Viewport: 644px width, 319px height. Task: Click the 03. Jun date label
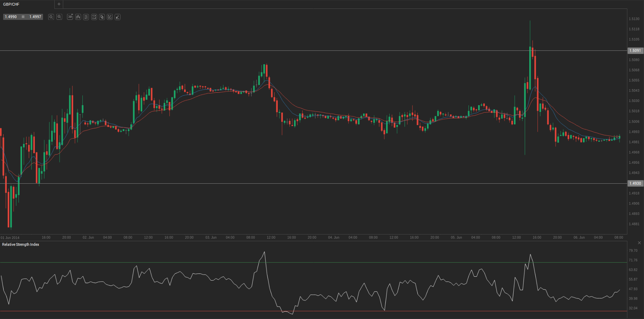click(x=211, y=237)
